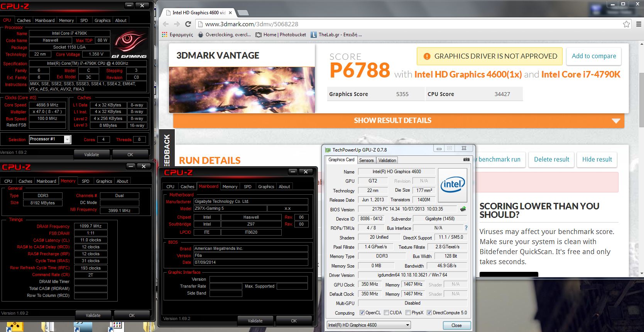This screenshot has width=644, height=332.
Task: Minimize the CPU-Z Mainboard window
Action: [293, 172]
